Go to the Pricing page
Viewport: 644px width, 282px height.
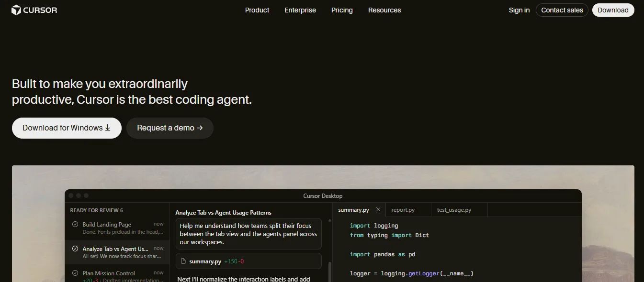[x=342, y=10]
